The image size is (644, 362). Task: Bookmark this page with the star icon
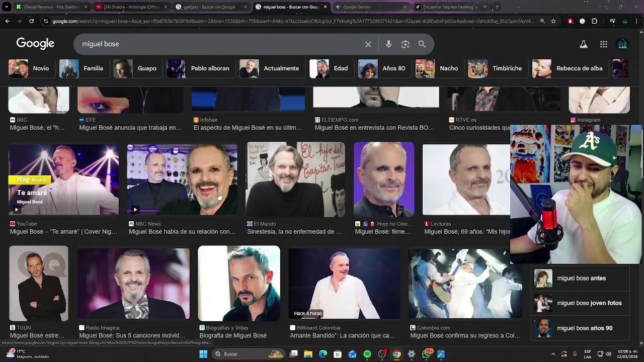tap(553, 21)
